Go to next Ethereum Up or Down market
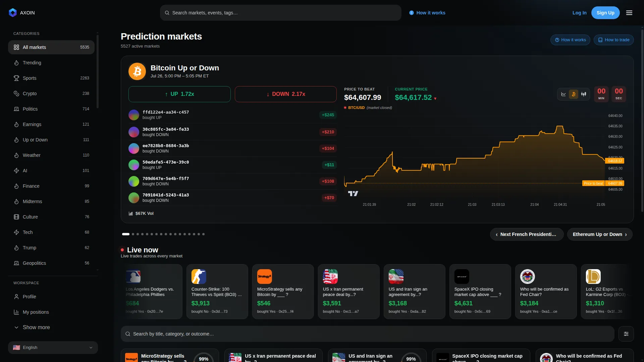 [600, 234]
